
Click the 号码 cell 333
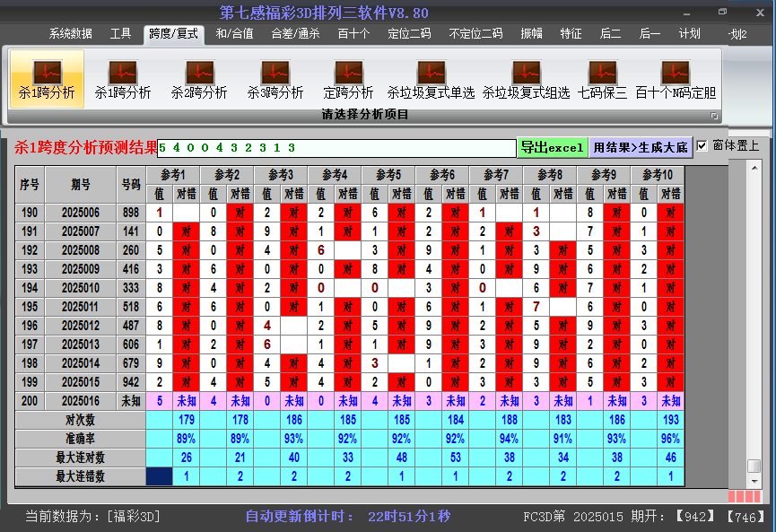point(131,288)
